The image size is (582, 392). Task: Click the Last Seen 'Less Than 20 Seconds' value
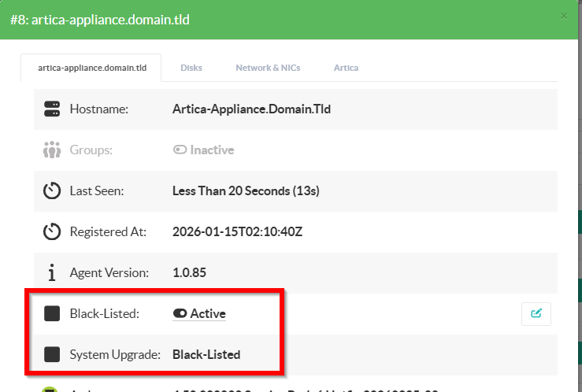click(x=246, y=190)
